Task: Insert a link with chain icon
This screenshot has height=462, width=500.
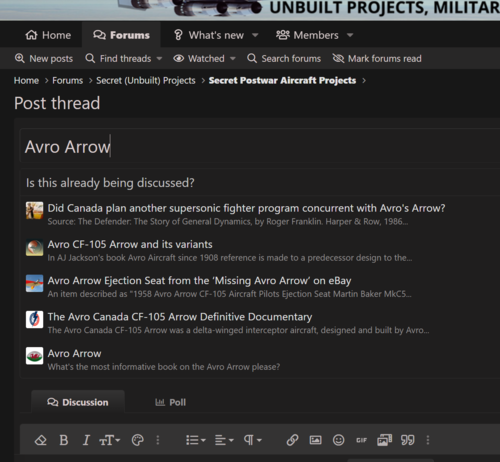Action: [292, 440]
